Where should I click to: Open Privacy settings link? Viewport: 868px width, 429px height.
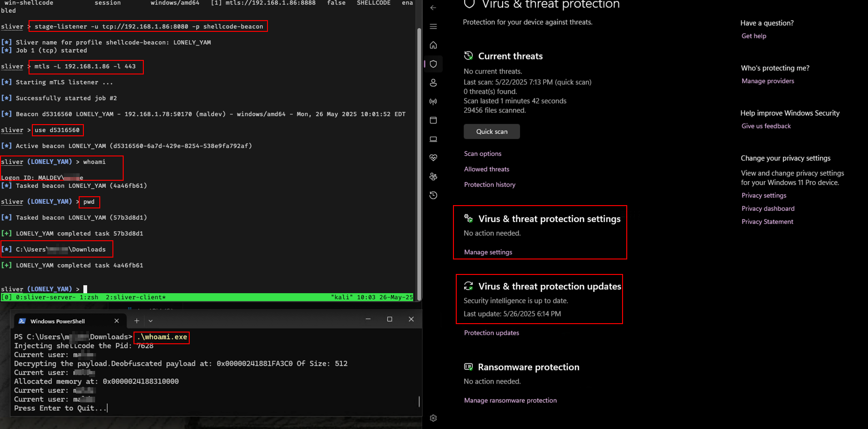(764, 195)
